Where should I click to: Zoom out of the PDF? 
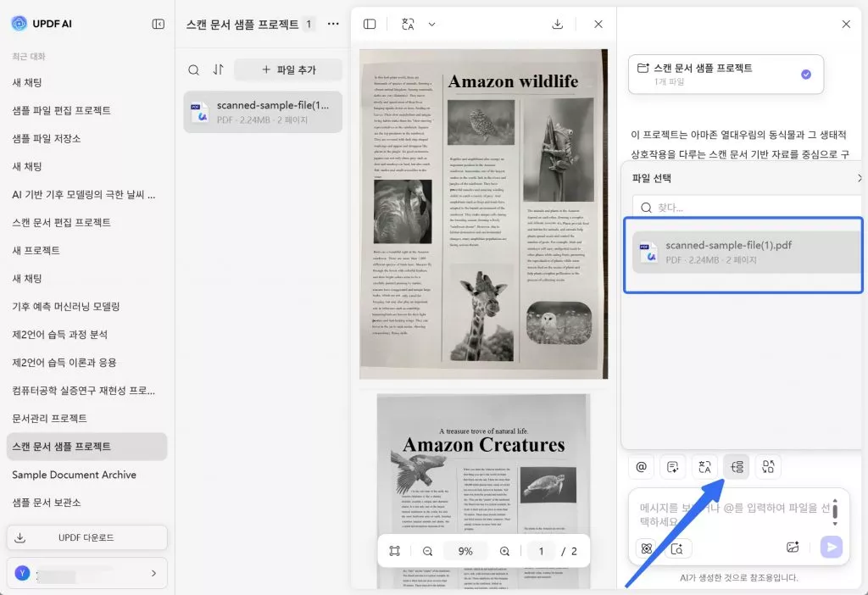click(x=427, y=551)
